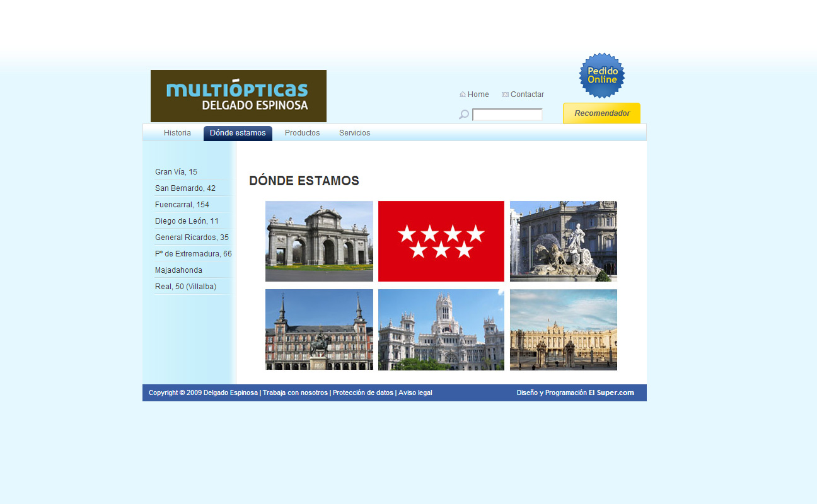Click the Multiópticas Delgado Espinosa logo
The image size is (817, 504).
(238, 96)
